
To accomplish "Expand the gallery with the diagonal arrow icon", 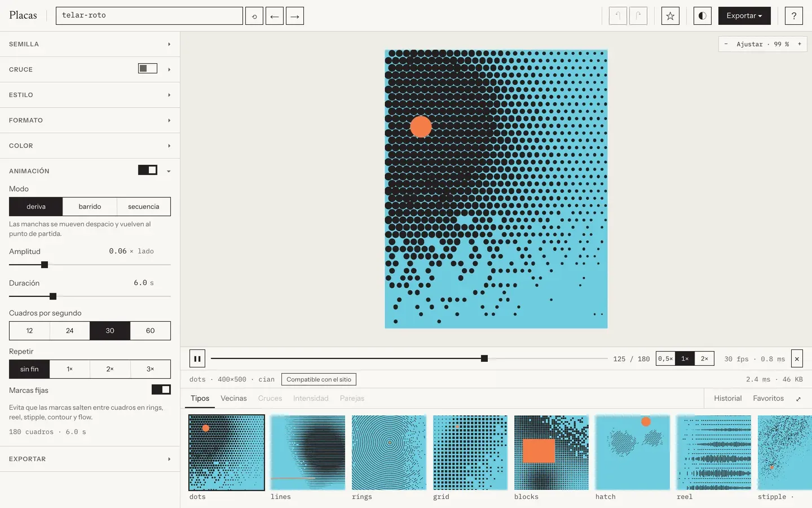I will 798,399.
